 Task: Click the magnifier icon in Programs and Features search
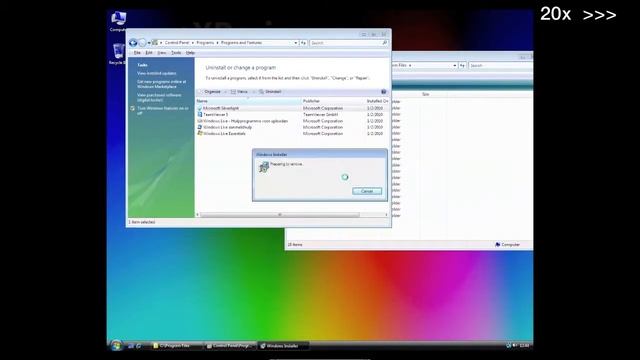(x=384, y=43)
